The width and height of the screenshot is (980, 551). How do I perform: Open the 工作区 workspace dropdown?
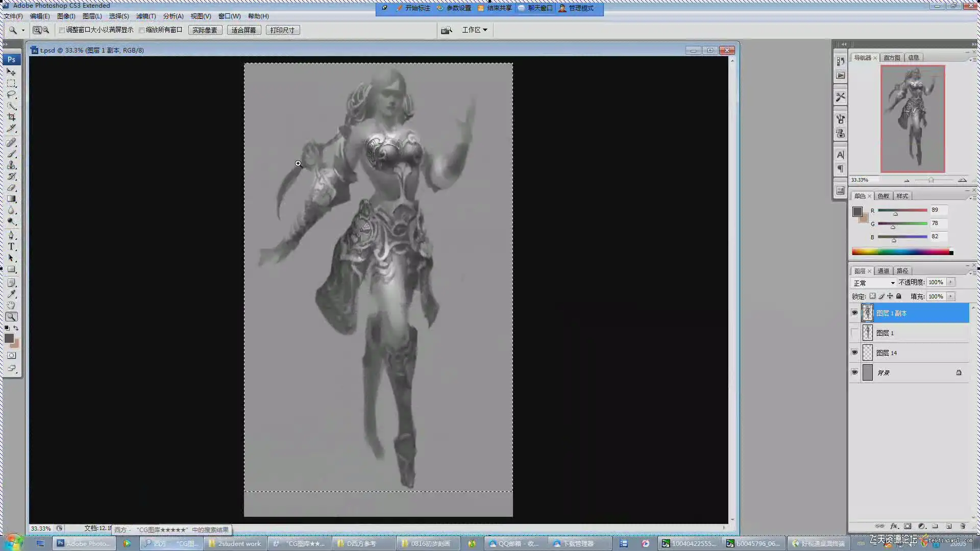pos(474,30)
